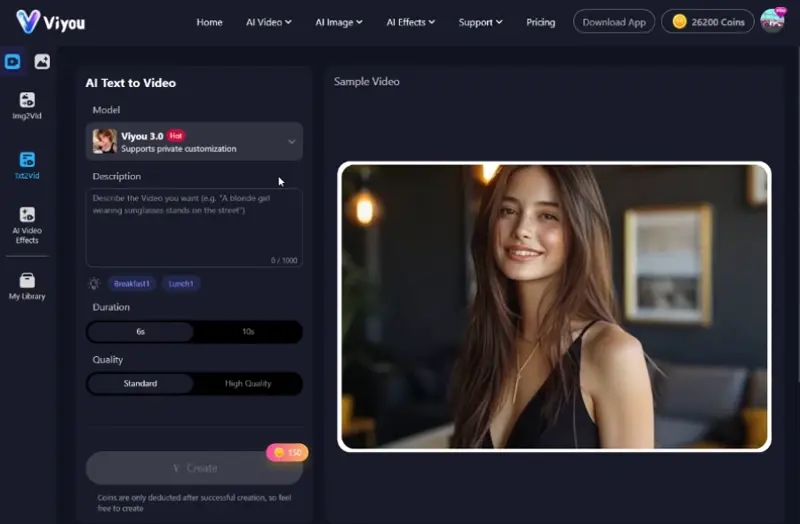Viewport: 800px width, 524px height.
Task: Open the user profile avatar
Action: click(772, 21)
